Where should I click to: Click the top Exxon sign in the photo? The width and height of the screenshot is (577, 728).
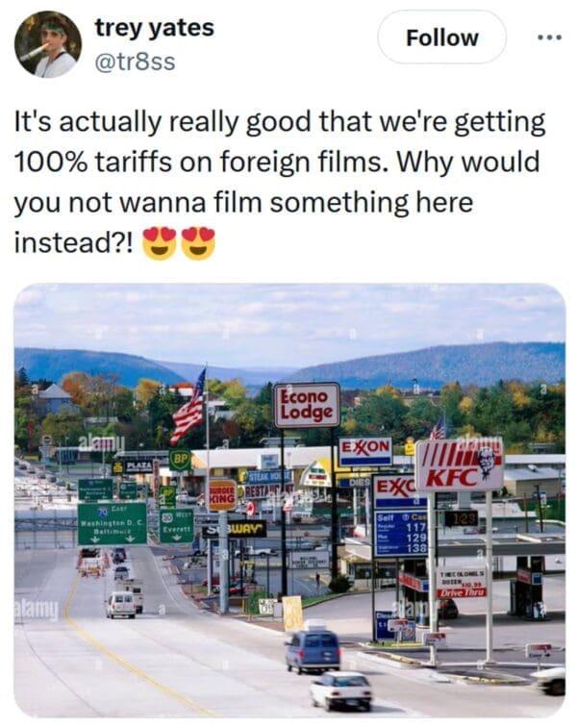pyautogui.click(x=365, y=451)
